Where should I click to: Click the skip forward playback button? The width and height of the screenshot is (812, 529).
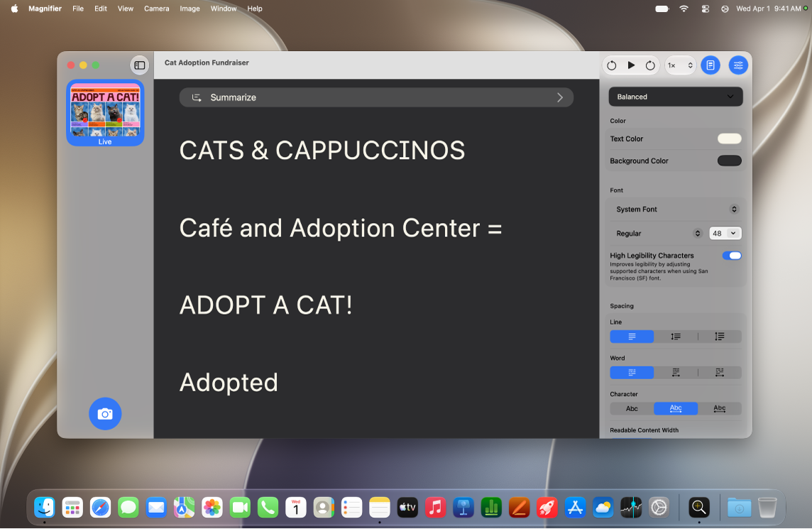(x=650, y=65)
